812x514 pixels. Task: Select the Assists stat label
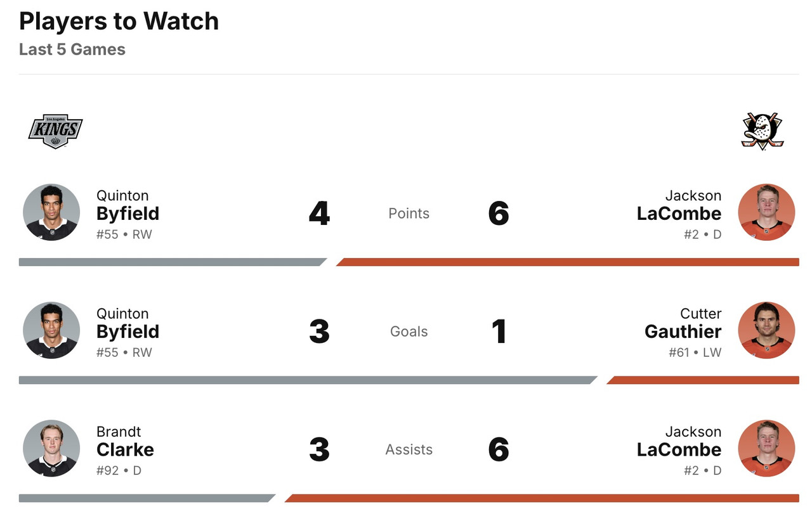point(409,449)
